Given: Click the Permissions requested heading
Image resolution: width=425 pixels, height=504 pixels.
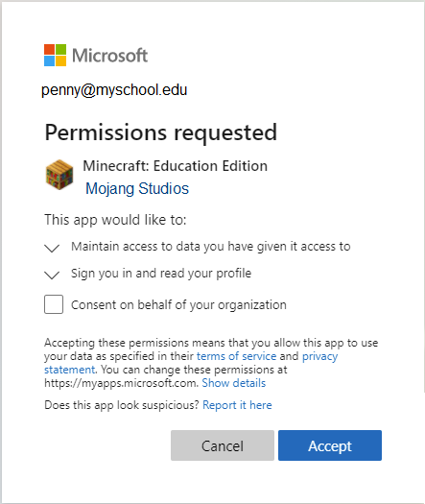Looking at the screenshot, I should pos(161,132).
